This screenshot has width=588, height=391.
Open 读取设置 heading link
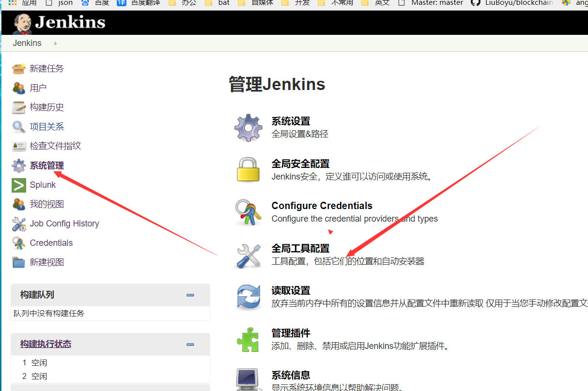(291, 291)
